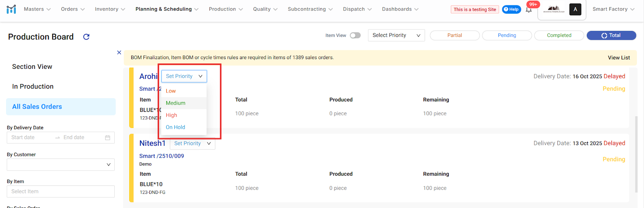Open the delivery date calendar icon

107,138
